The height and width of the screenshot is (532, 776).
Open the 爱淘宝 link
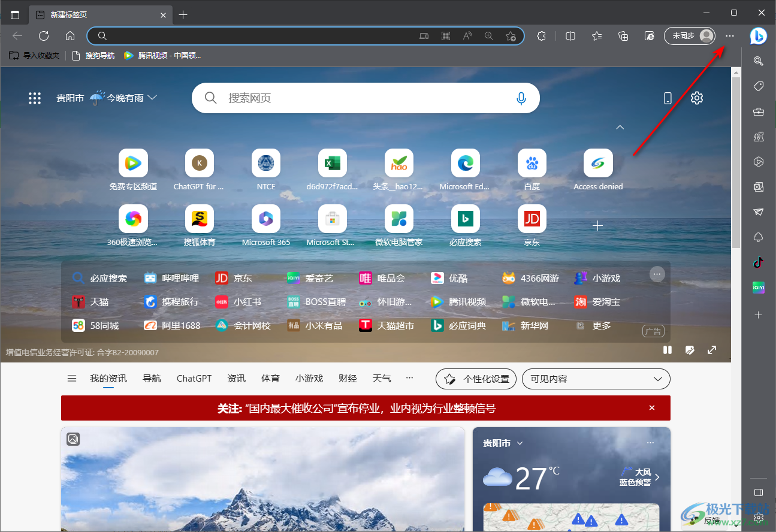(x=597, y=302)
